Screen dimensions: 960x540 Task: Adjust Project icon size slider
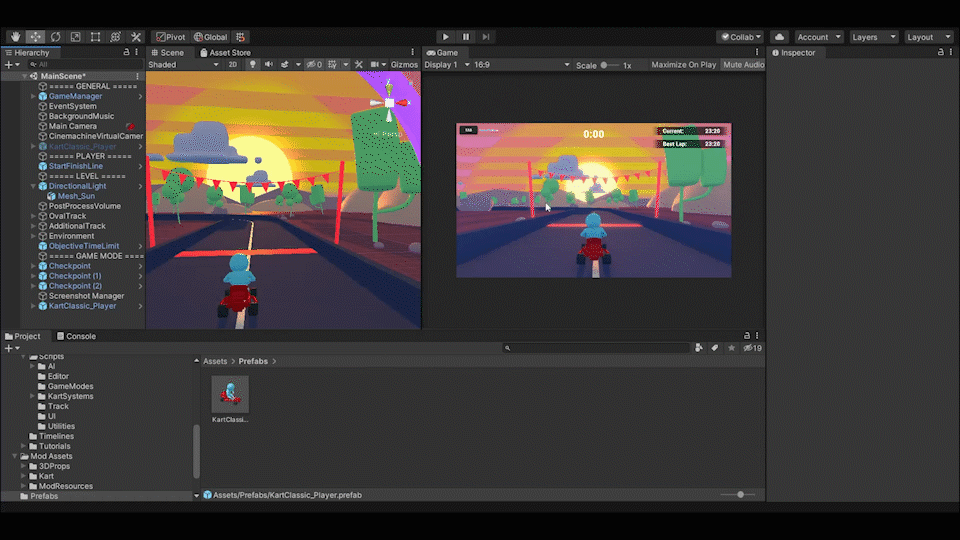[738, 495]
